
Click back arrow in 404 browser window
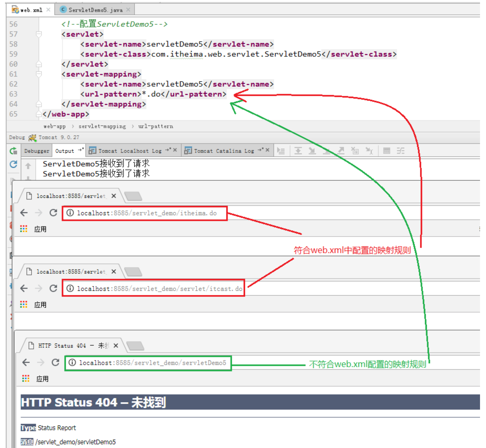[26, 362]
